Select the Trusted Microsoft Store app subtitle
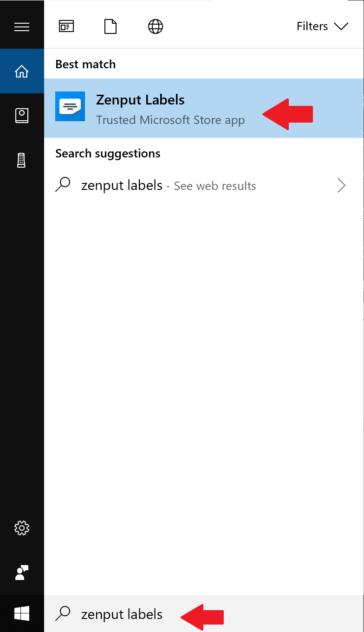This screenshot has width=364, height=632. [170, 120]
